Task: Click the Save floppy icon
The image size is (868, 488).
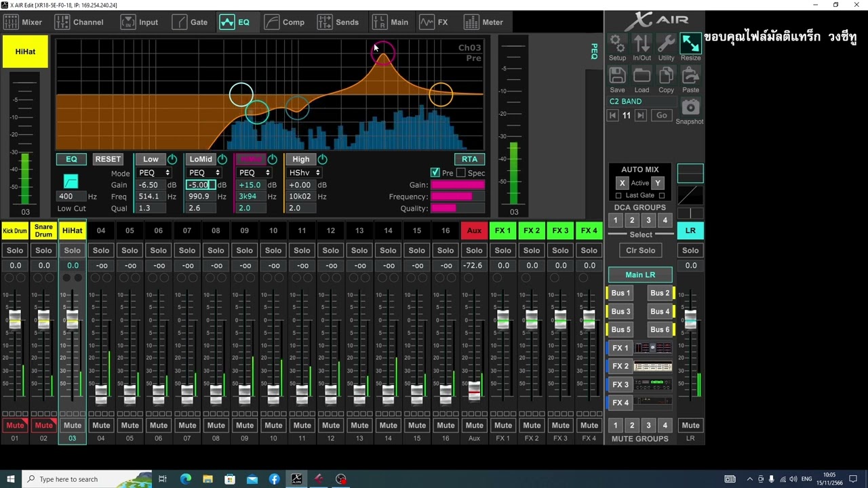Action: [617, 75]
